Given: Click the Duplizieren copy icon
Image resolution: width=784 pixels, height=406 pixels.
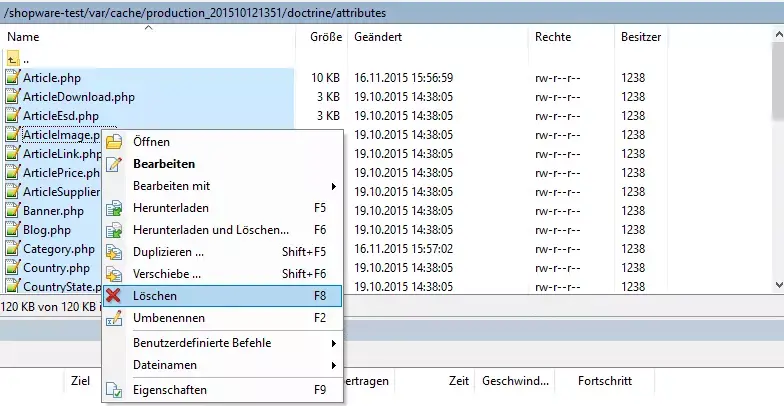Looking at the screenshot, I should click(x=115, y=252).
